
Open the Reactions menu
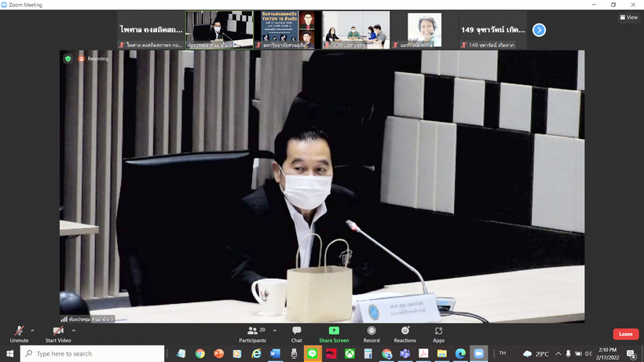pos(404,334)
